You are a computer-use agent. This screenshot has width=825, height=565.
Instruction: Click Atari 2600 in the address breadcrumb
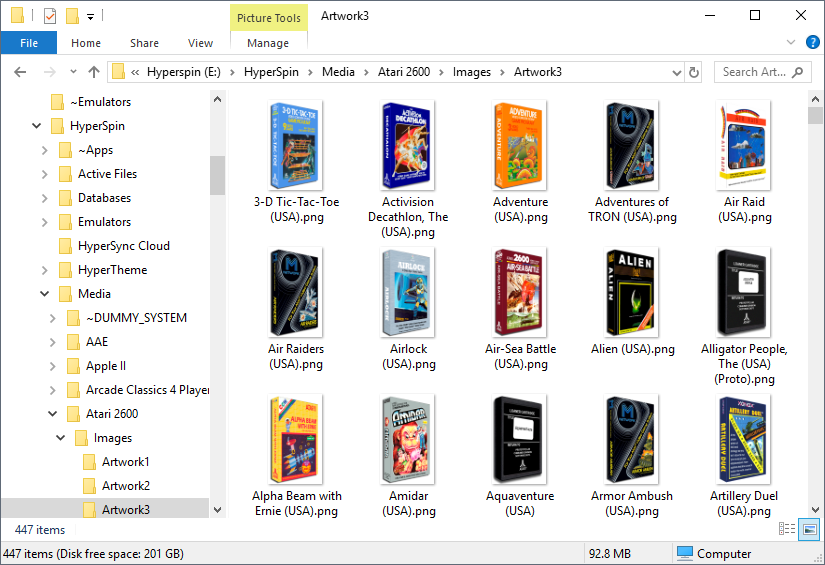(404, 72)
